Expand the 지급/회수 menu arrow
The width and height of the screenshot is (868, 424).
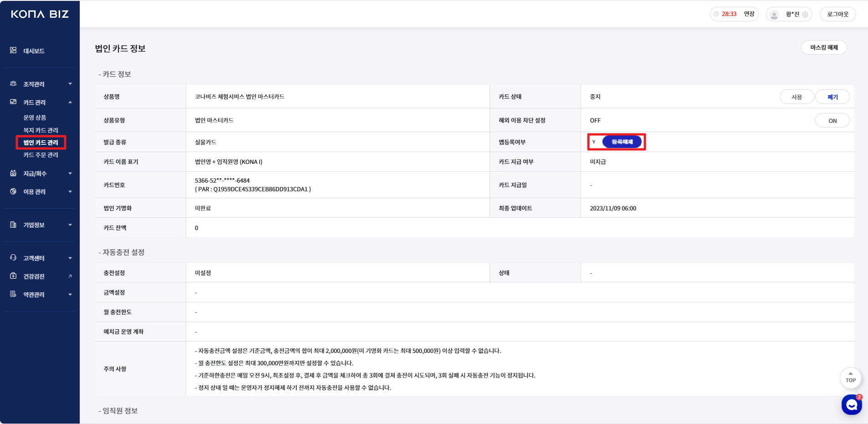coord(70,174)
